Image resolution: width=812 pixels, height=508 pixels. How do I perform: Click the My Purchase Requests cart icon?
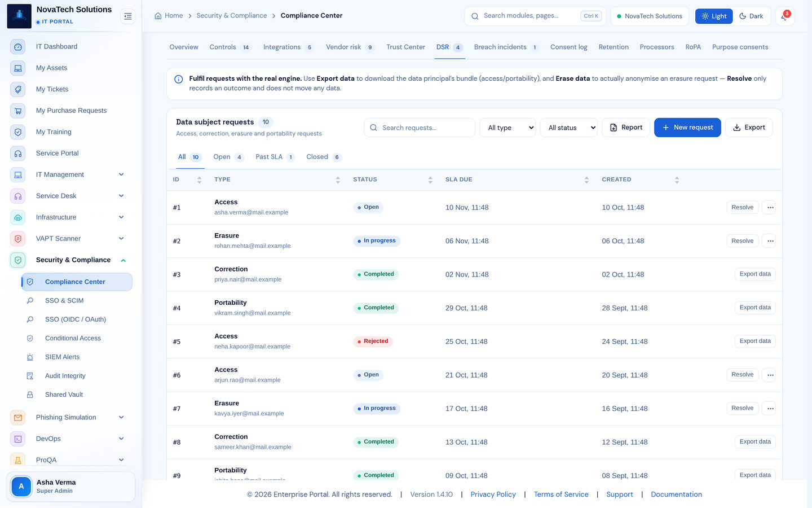pos(18,111)
